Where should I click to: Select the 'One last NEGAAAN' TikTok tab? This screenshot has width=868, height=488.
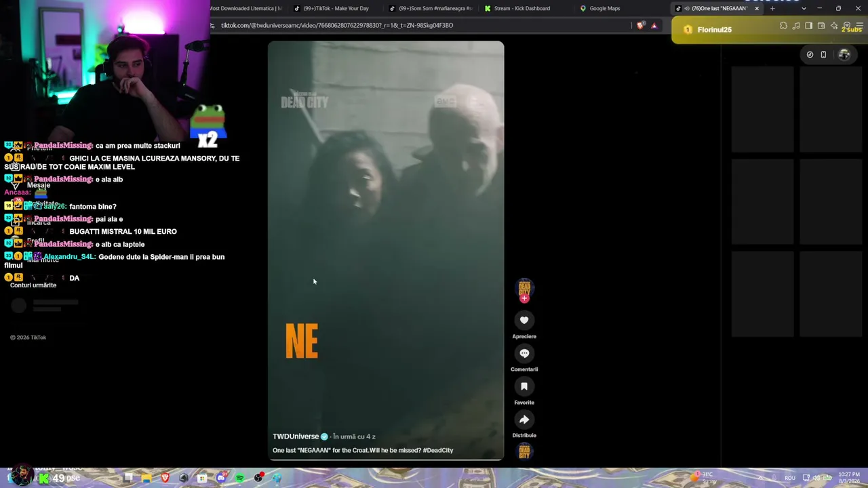pos(717,9)
